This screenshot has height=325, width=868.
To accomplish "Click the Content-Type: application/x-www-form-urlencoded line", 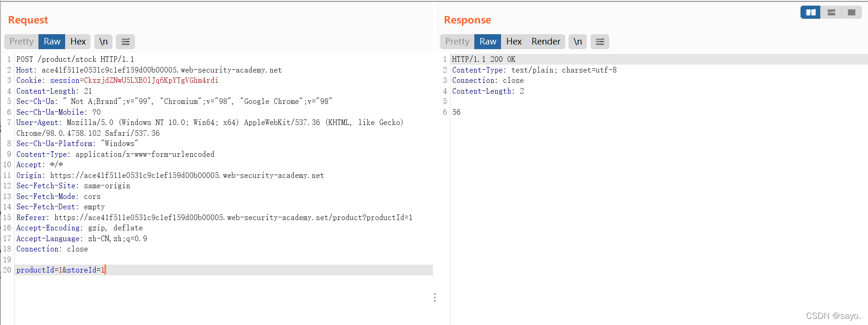I will (x=115, y=155).
